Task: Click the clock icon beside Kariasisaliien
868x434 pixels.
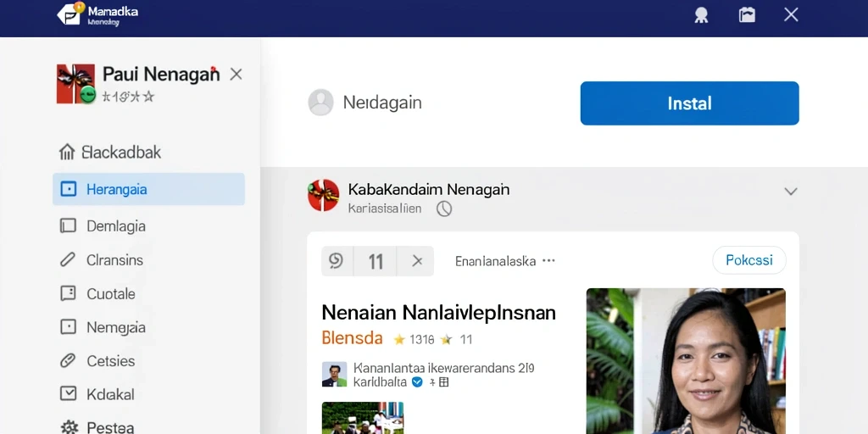Action: pos(444,209)
